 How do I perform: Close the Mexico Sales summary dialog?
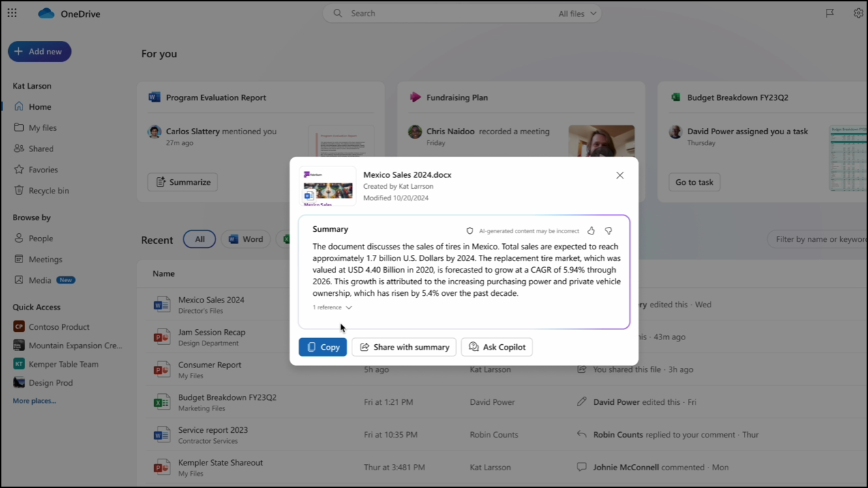point(620,175)
